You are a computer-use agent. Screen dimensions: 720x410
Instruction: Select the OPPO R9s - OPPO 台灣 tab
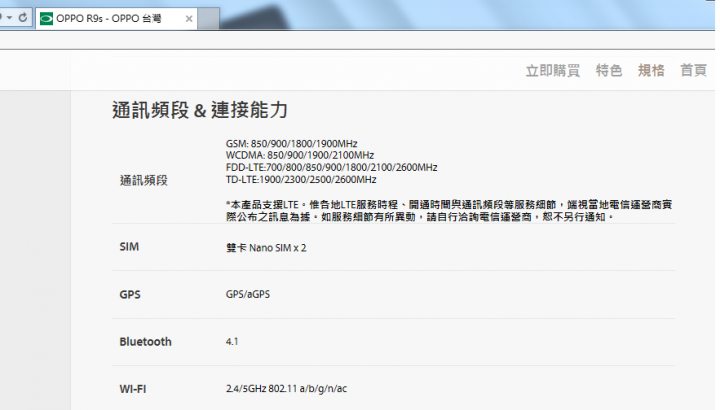point(117,19)
